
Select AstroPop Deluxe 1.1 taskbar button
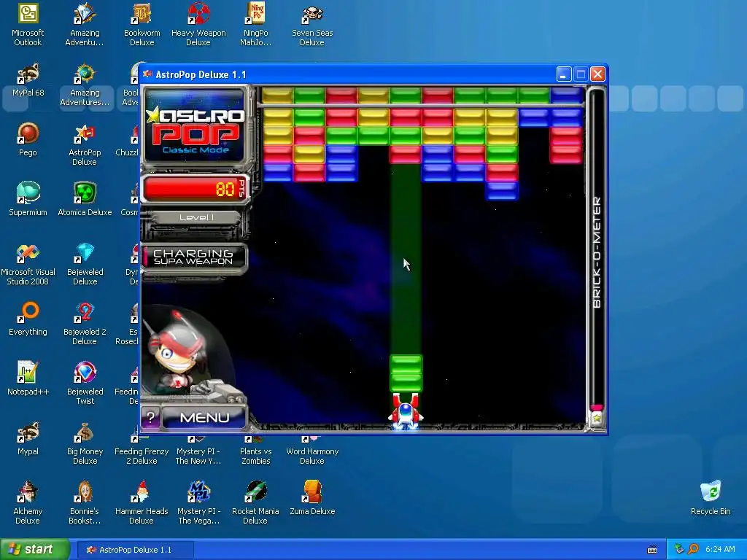tap(135, 550)
